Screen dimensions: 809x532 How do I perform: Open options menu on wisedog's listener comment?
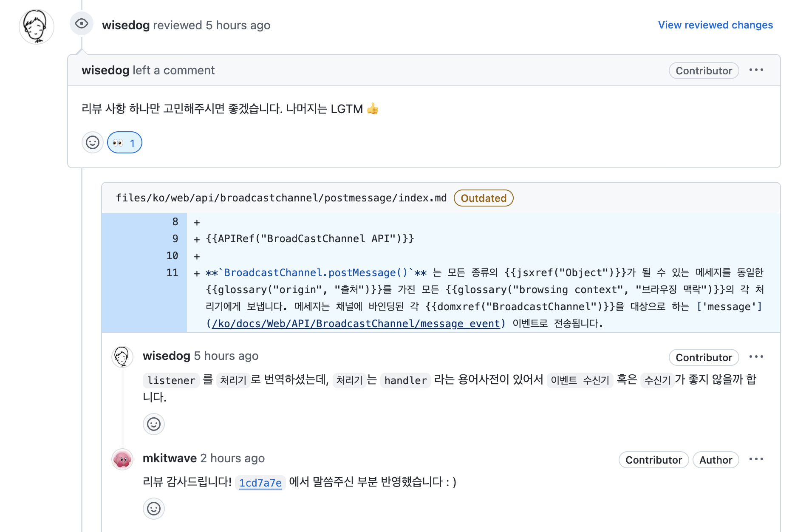tap(756, 357)
